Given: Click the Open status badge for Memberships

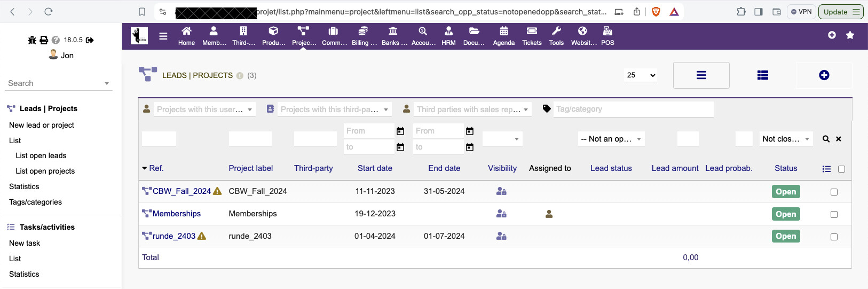Looking at the screenshot, I should pyautogui.click(x=786, y=214).
